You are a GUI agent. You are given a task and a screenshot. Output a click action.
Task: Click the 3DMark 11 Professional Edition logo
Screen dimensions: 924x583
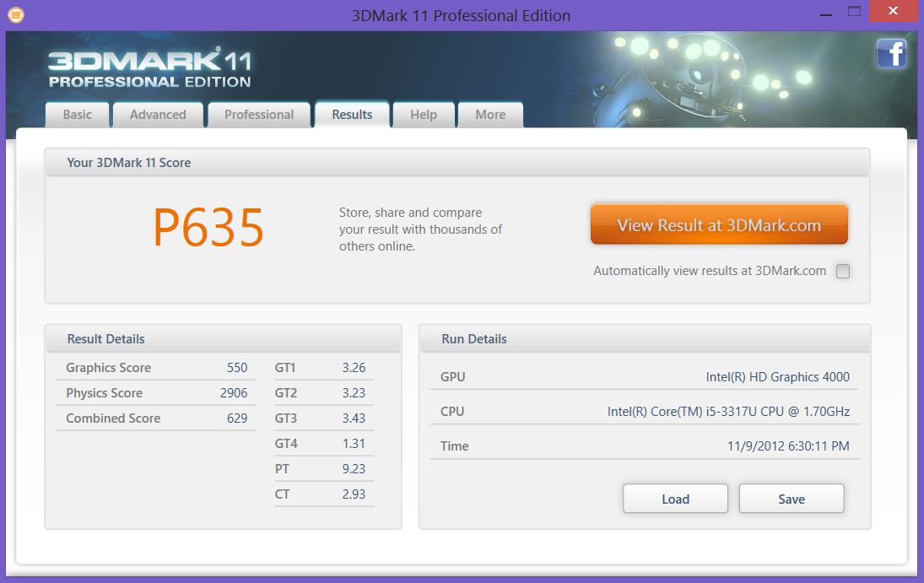point(149,69)
